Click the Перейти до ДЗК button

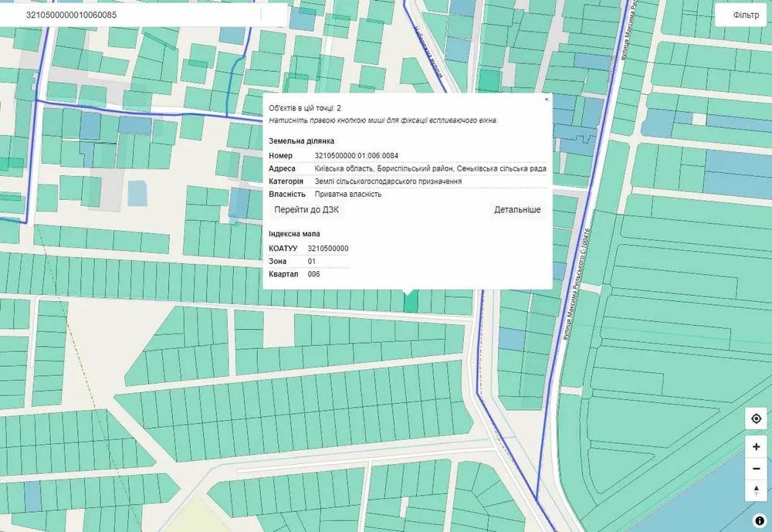point(306,210)
